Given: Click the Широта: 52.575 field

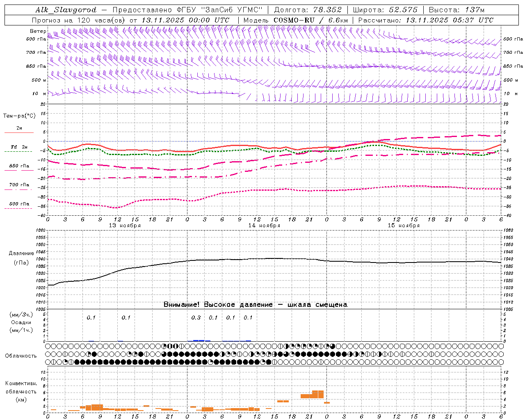Looking at the screenshot, I should (x=385, y=10).
